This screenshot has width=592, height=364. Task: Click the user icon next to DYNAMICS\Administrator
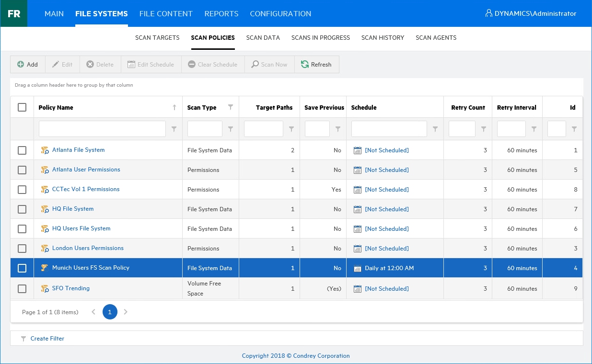[489, 13]
